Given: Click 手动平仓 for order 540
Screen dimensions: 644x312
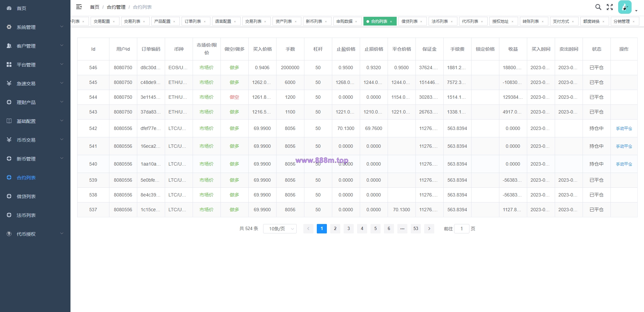Looking at the screenshot, I should click(624, 164).
